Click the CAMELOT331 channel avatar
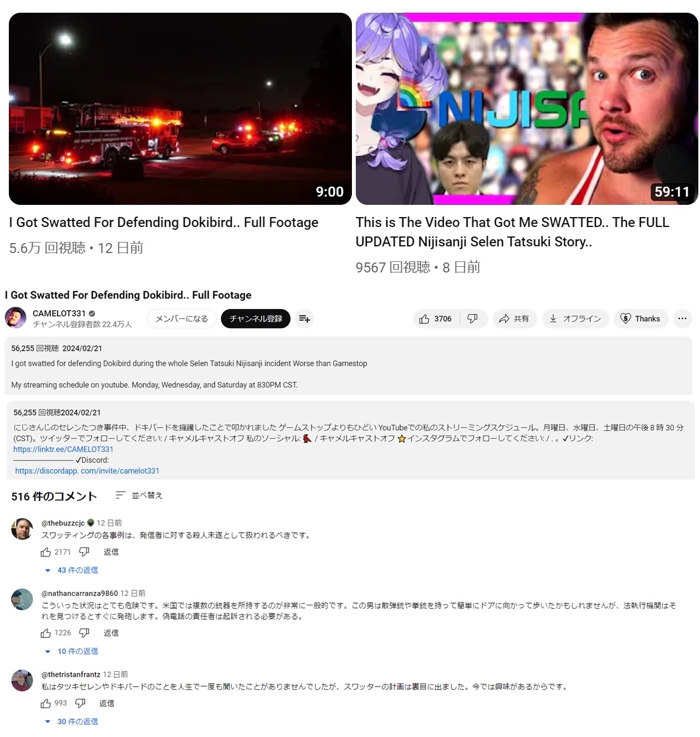Image resolution: width=700 pixels, height=737 pixels. [15, 318]
